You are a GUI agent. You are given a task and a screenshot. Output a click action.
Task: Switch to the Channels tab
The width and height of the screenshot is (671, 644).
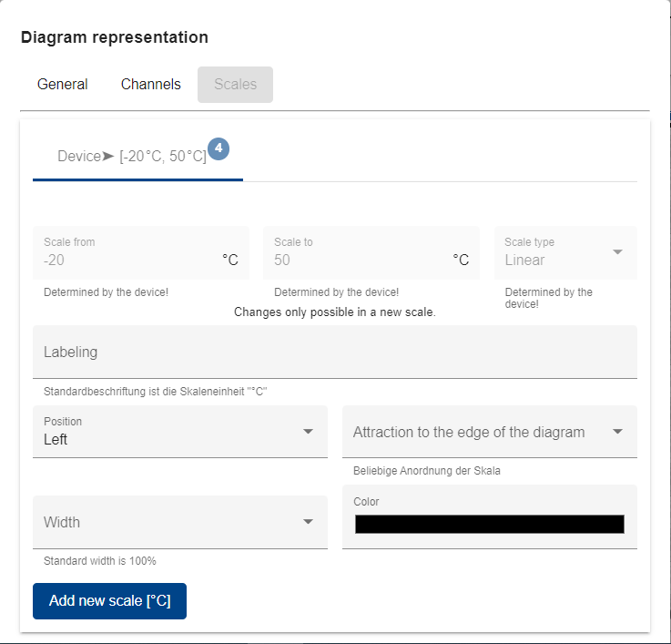coord(151,85)
